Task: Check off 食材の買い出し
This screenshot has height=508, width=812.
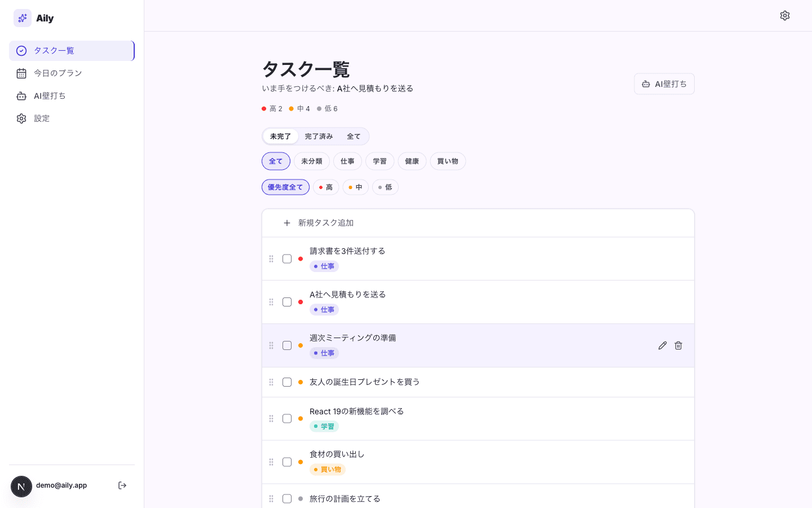Action: (x=287, y=462)
